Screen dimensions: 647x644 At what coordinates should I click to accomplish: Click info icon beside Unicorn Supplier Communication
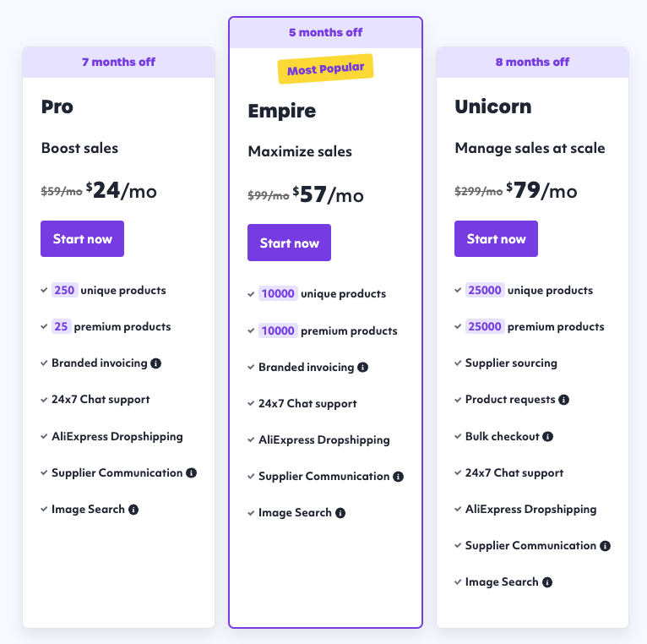[605, 546]
